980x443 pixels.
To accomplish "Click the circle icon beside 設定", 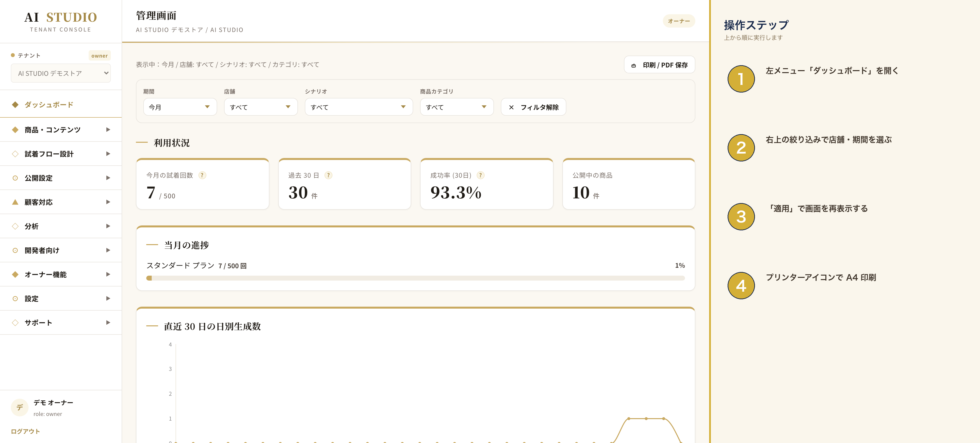I will [x=15, y=299].
